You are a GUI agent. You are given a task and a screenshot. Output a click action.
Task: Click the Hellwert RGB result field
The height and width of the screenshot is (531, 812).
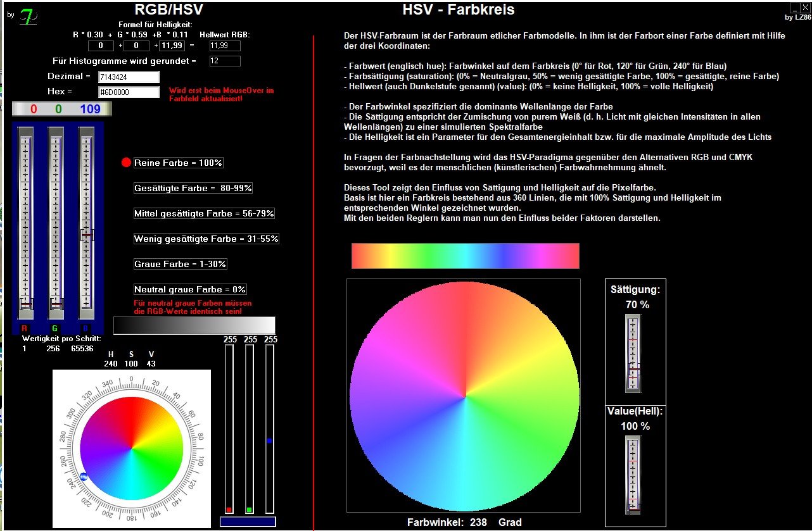(x=225, y=46)
